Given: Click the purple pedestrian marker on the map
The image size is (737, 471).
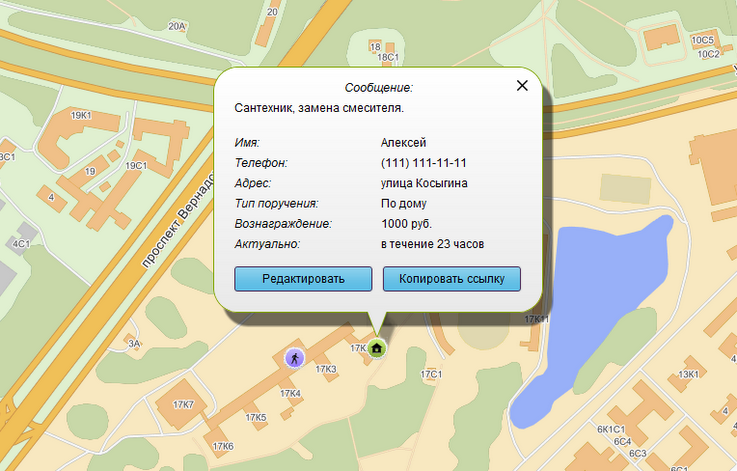Looking at the screenshot, I should [295, 359].
